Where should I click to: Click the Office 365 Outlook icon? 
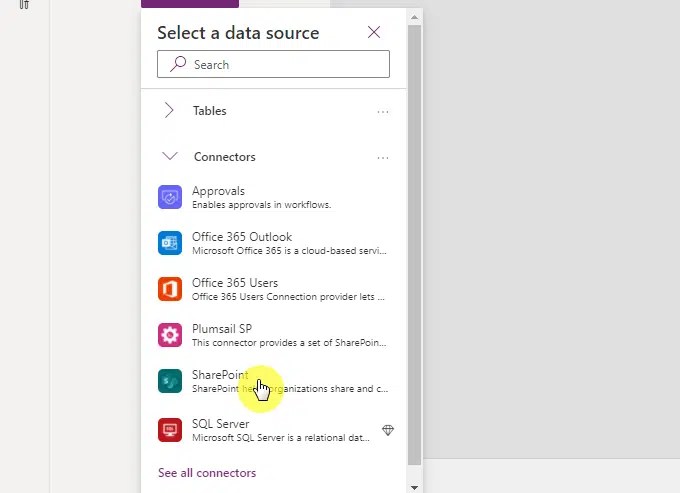coord(170,243)
